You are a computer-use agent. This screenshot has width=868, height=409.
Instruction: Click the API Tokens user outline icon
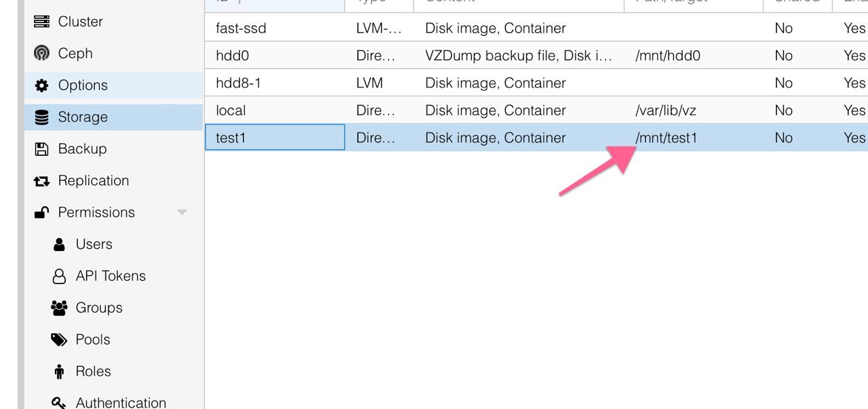pos(59,276)
